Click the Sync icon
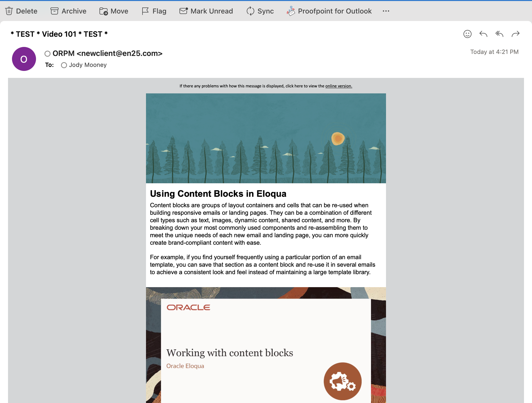This screenshot has width=532, height=403. [250, 11]
